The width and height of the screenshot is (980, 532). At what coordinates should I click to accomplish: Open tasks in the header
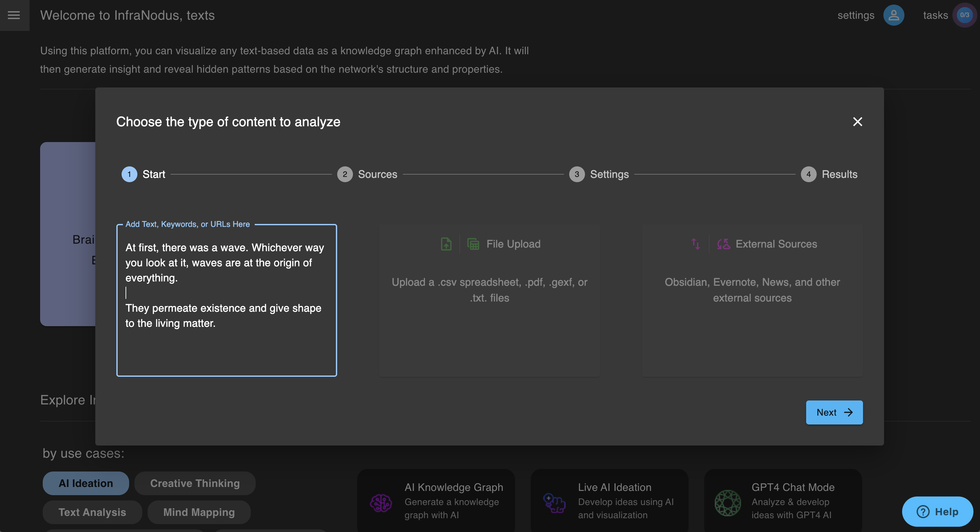(x=936, y=15)
